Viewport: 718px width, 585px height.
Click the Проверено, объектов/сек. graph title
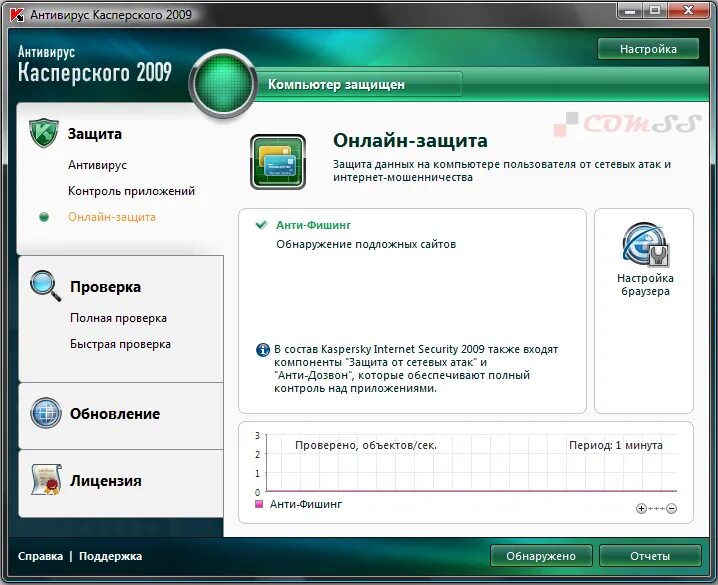point(366,445)
